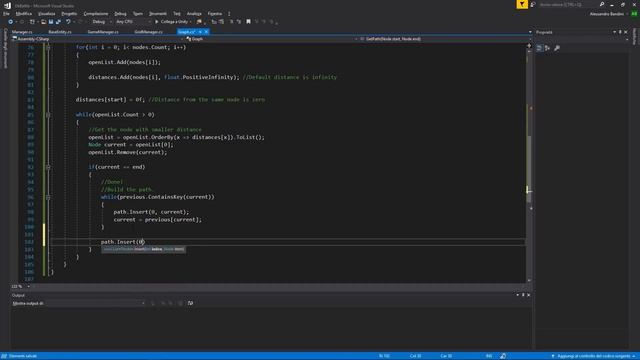The image size is (640, 360).
Task: Switch to the Manager.cs tab
Action: coord(22,32)
